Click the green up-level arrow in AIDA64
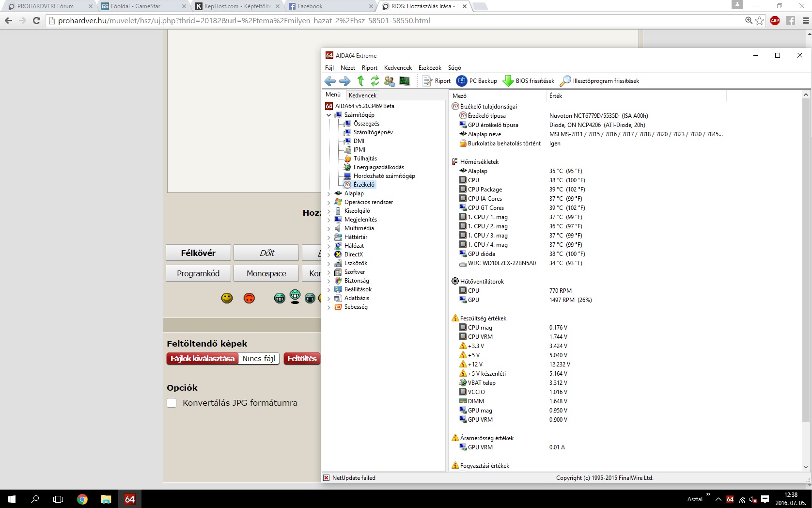 360,81
